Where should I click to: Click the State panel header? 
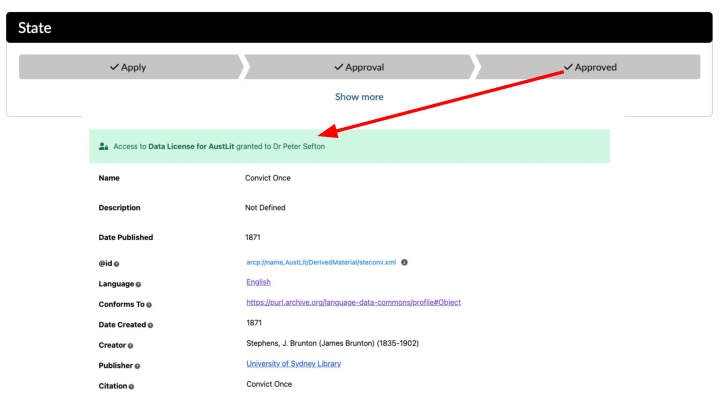click(359, 28)
